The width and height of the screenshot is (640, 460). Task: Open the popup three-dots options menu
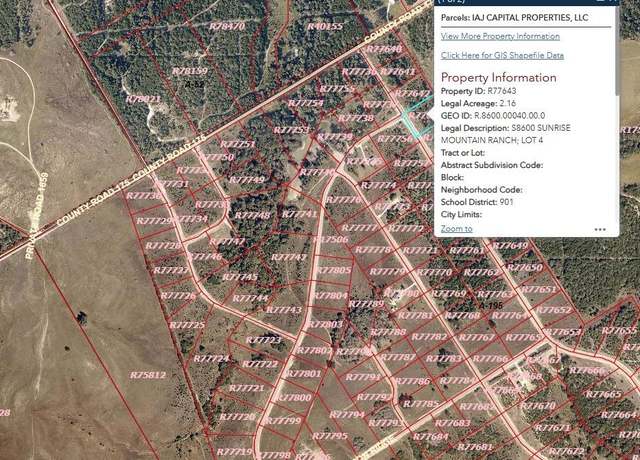click(x=600, y=229)
